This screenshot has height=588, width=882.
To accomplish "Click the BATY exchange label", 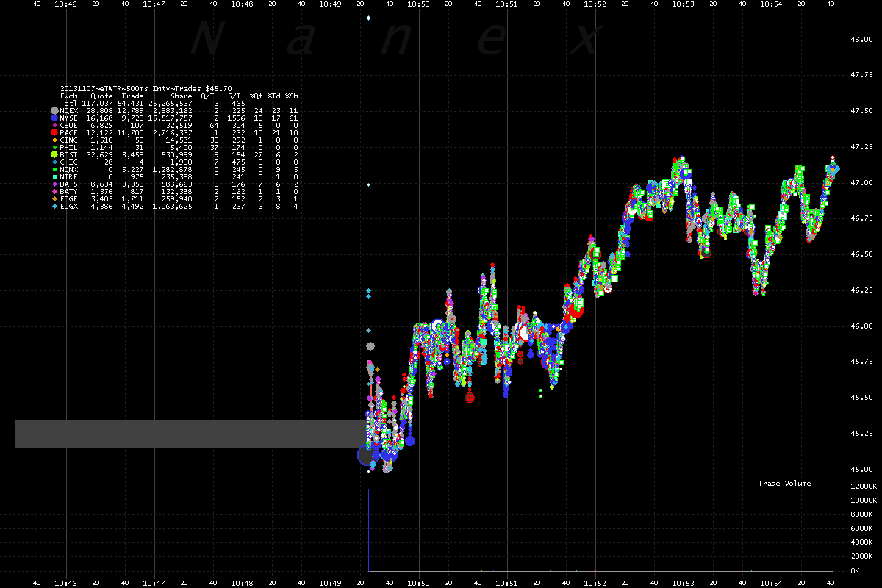I will click(69, 191).
